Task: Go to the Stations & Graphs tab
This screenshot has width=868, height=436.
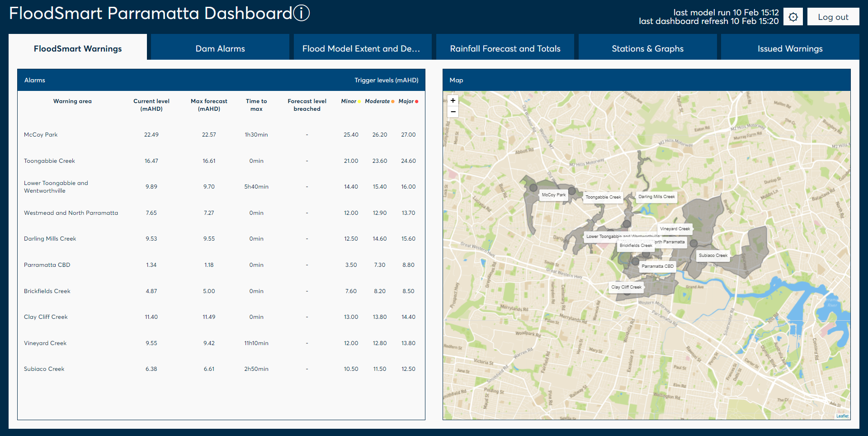Action: (647, 48)
